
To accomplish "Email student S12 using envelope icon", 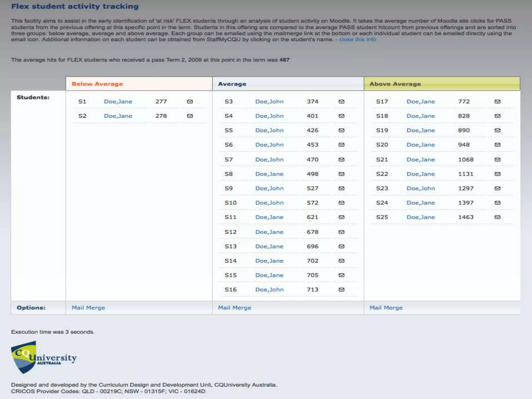I will click(x=341, y=232).
